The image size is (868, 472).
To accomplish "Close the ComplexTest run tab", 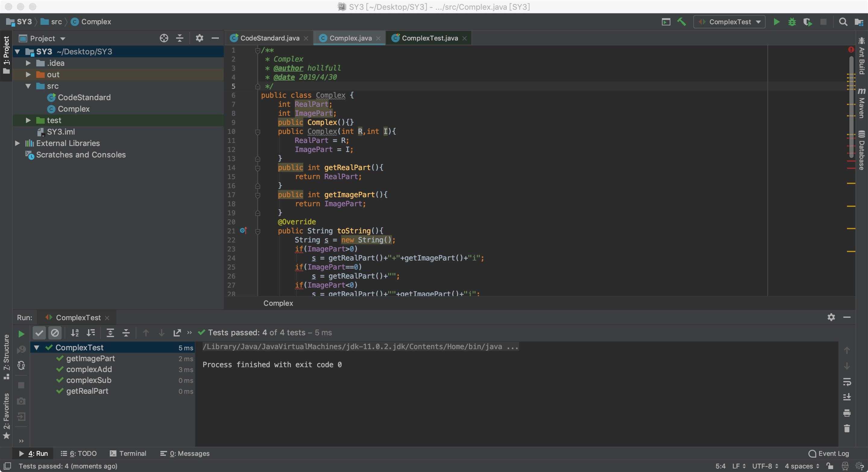I will coord(107,318).
